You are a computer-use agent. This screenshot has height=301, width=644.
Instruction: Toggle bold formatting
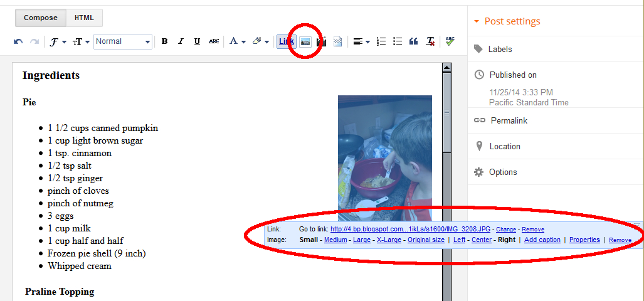(x=164, y=42)
